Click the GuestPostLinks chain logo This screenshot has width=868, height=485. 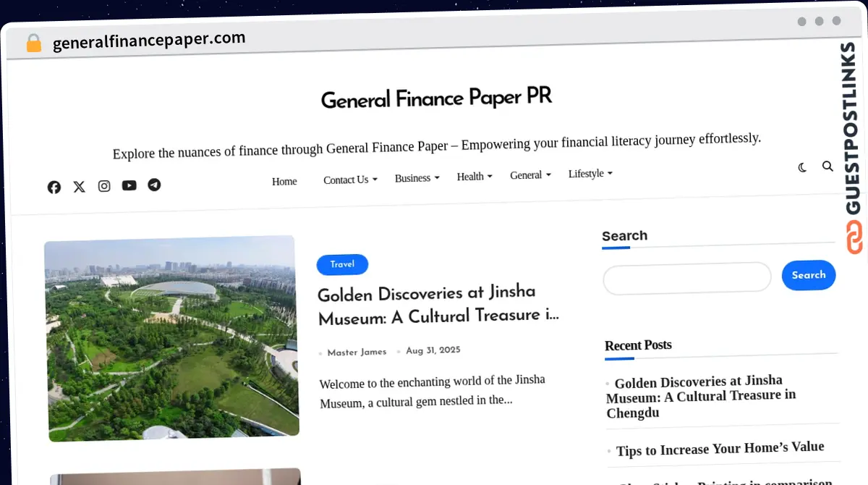pyautogui.click(x=854, y=237)
